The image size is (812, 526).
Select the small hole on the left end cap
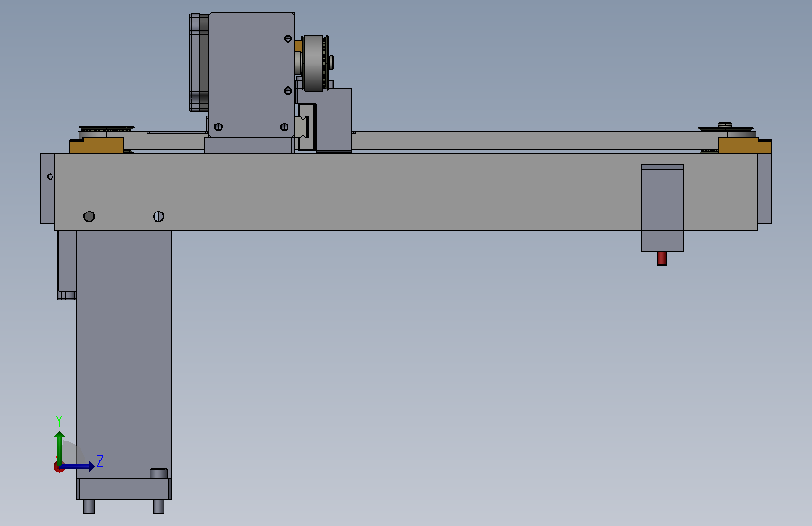(50, 177)
